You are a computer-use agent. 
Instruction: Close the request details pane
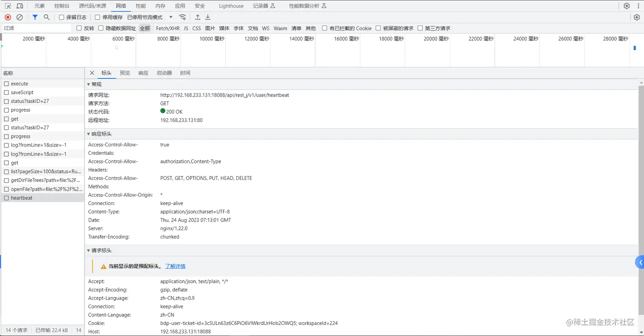(92, 73)
